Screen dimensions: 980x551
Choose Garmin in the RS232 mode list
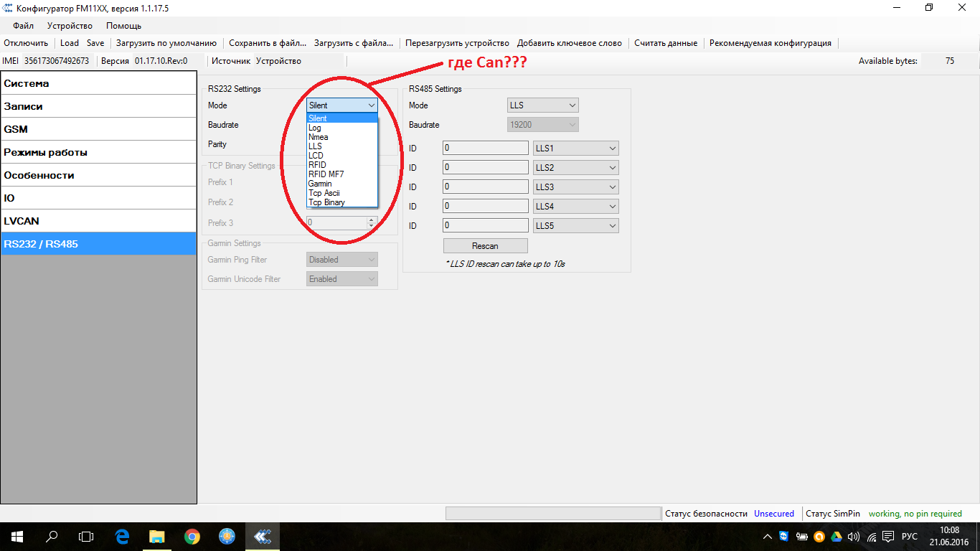[x=320, y=184]
